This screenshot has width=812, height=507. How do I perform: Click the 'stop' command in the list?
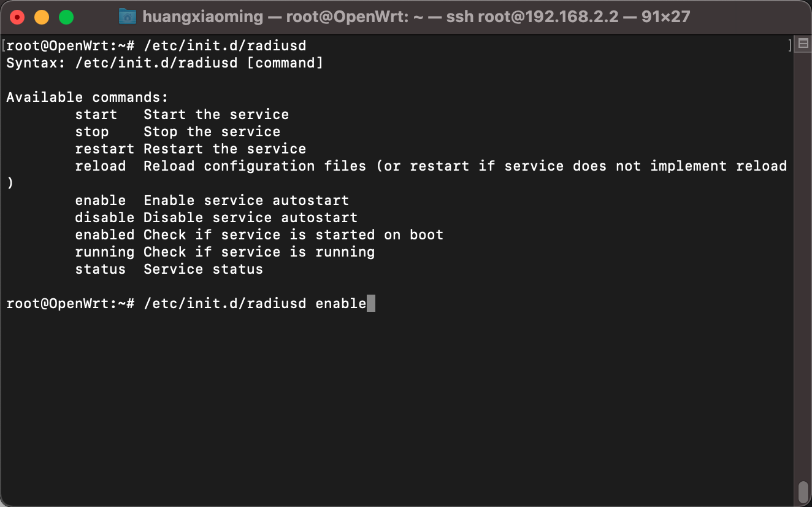(x=91, y=131)
